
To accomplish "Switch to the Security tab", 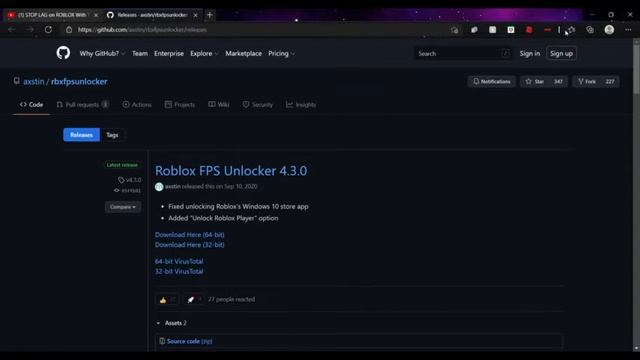I will [258, 104].
